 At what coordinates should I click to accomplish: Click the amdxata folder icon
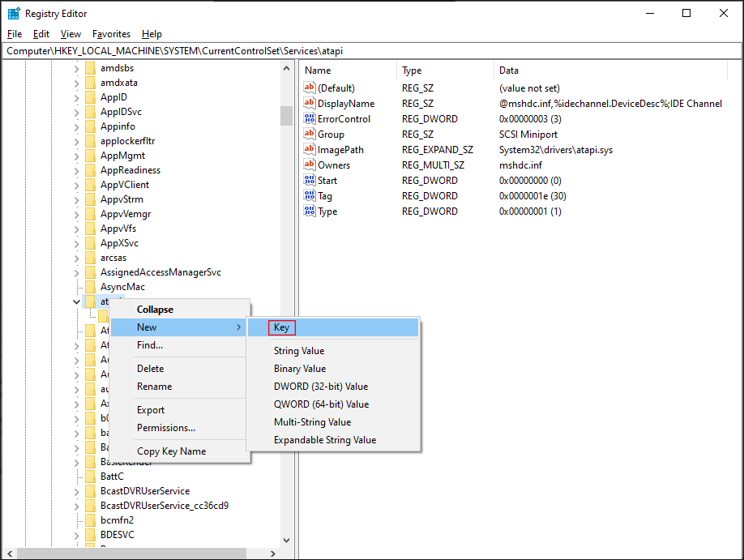click(90, 83)
